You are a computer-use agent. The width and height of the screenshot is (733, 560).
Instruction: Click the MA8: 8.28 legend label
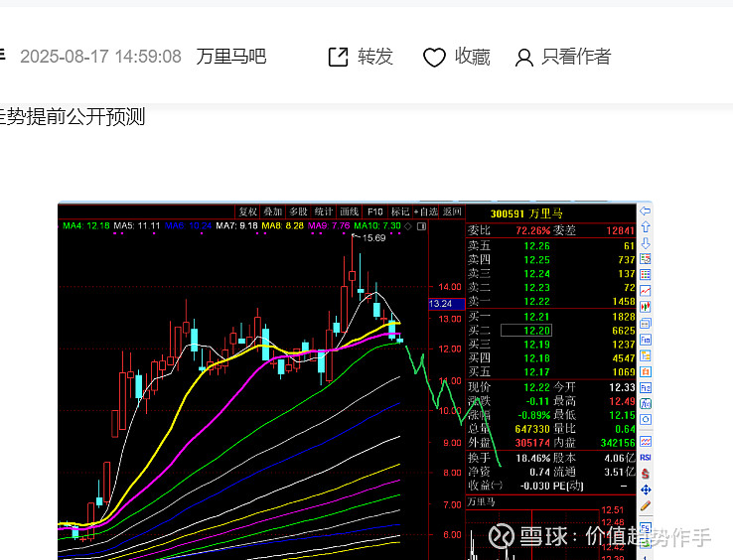pos(282,225)
